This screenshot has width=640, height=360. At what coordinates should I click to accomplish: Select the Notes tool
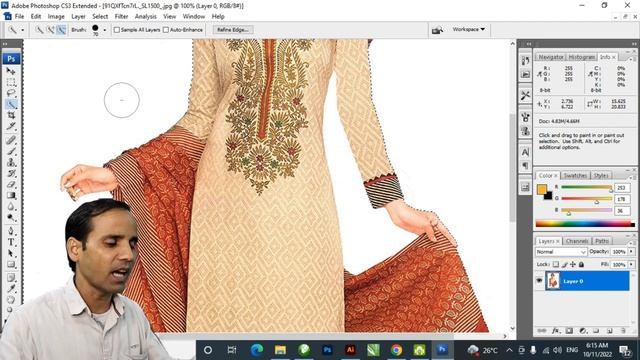[x=11, y=278]
